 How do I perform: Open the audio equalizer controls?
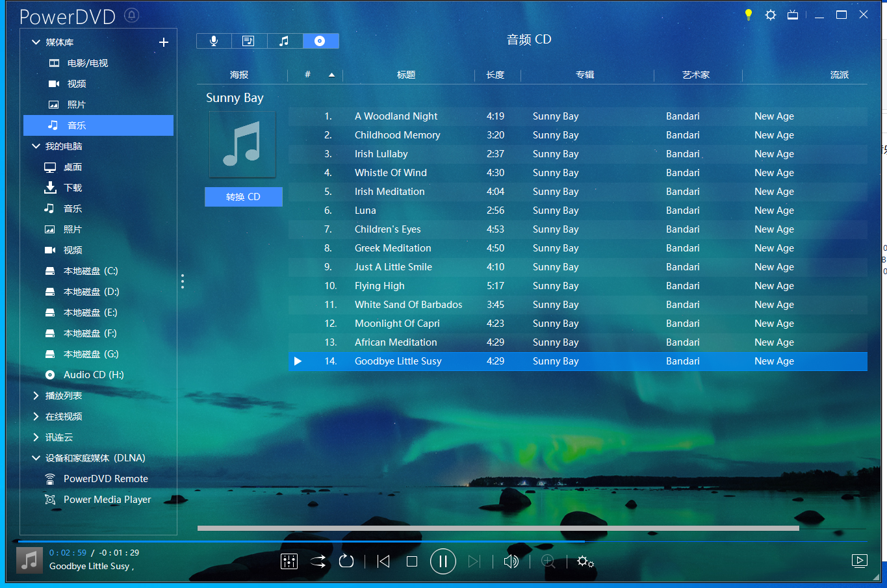[x=289, y=561]
